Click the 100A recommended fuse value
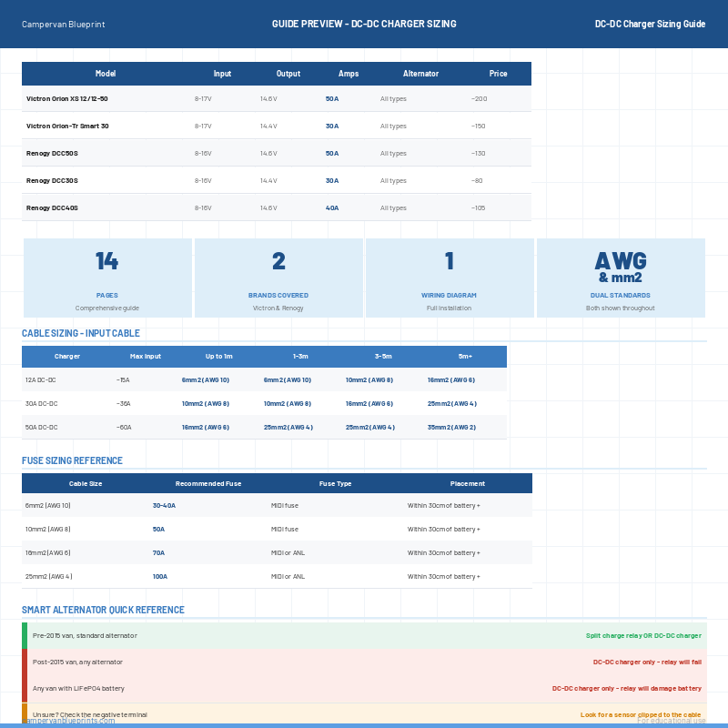This screenshot has height=728, width=728. (x=159, y=576)
